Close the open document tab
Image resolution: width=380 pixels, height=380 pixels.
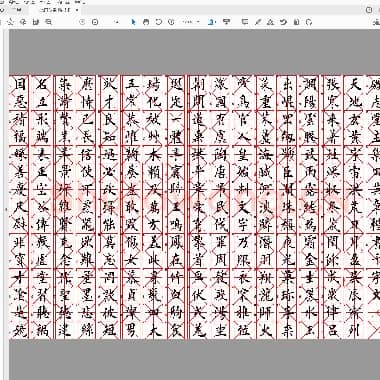click(77, 10)
